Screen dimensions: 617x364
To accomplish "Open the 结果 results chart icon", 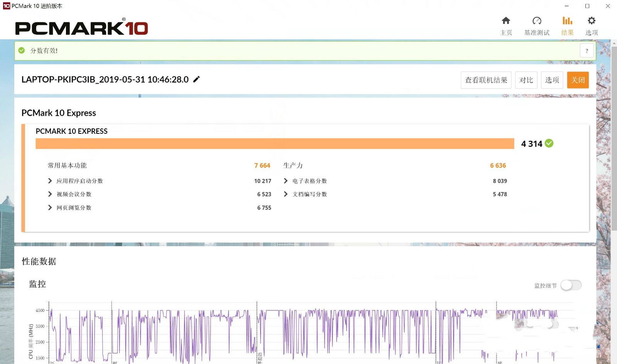I will tap(567, 20).
